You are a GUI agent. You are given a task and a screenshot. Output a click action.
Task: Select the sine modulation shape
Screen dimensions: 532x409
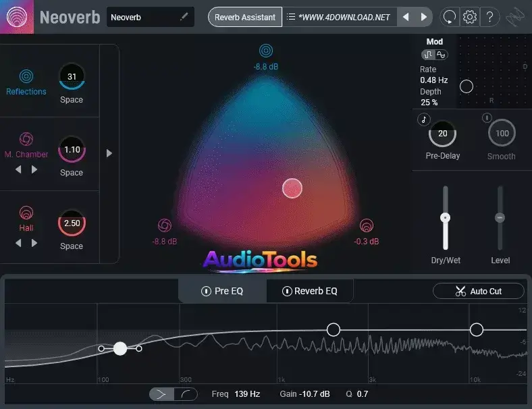coord(441,55)
